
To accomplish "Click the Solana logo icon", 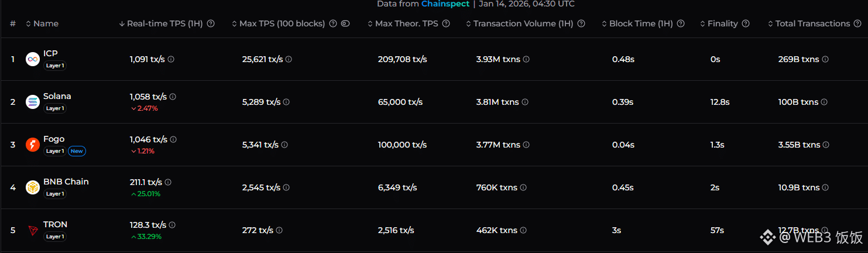I will point(33,102).
